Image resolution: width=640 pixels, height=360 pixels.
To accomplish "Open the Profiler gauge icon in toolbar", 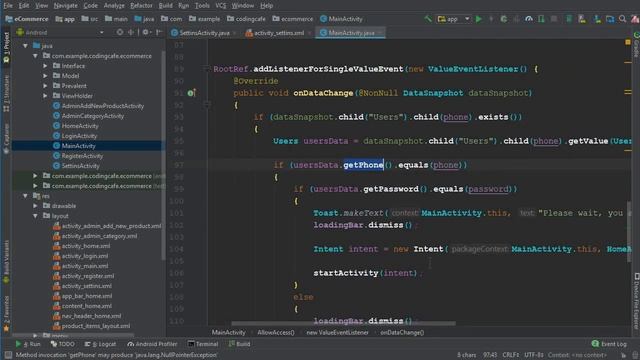I will tap(529, 19).
